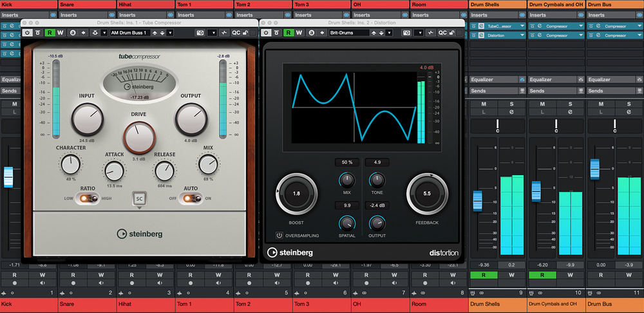
Task: Click the Tube Compressor OUTPUT knob
Action: click(191, 120)
